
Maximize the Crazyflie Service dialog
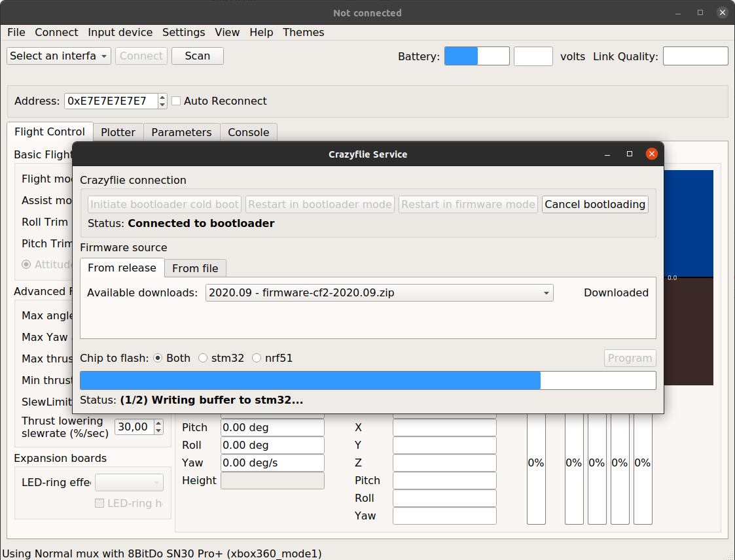[630, 154]
